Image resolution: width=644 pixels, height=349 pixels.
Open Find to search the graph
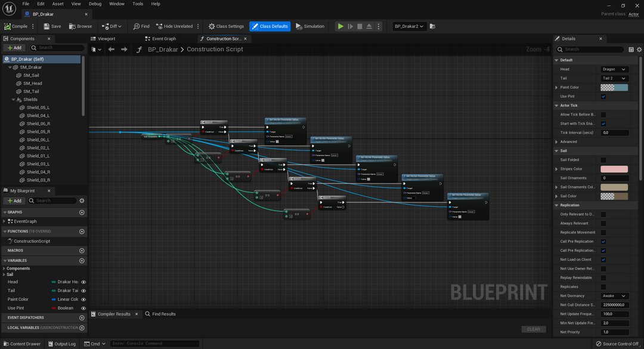point(143,26)
